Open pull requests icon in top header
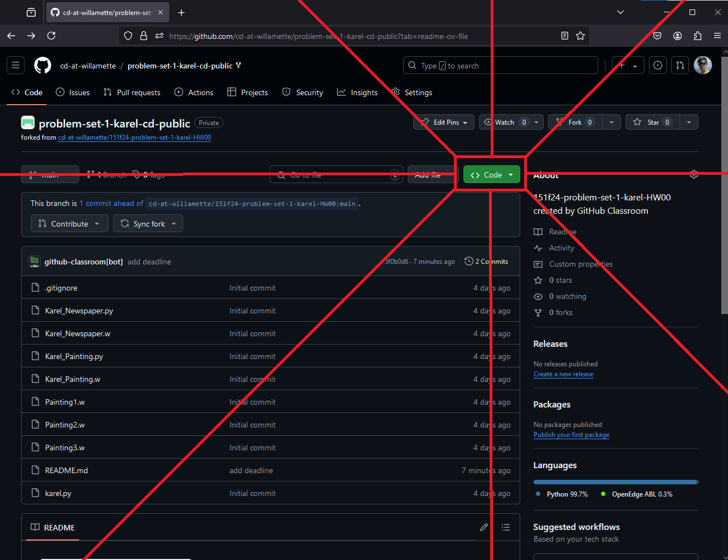The height and width of the screenshot is (560, 728). (x=680, y=66)
